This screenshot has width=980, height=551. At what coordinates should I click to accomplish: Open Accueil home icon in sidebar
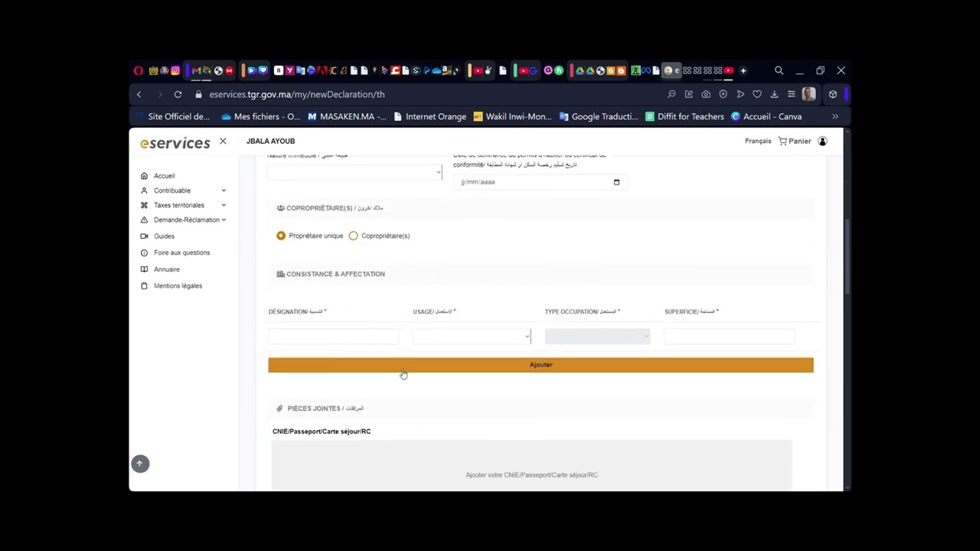(x=144, y=176)
